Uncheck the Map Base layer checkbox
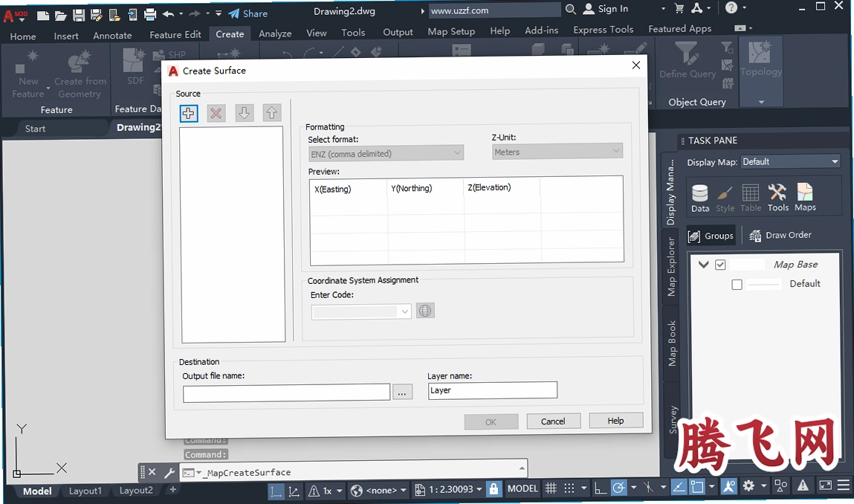The image size is (854, 504). click(x=720, y=265)
